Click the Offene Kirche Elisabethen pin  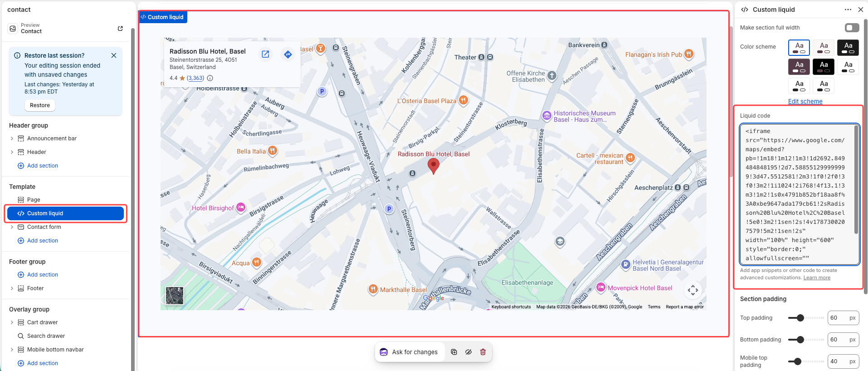click(x=552, y=76)
